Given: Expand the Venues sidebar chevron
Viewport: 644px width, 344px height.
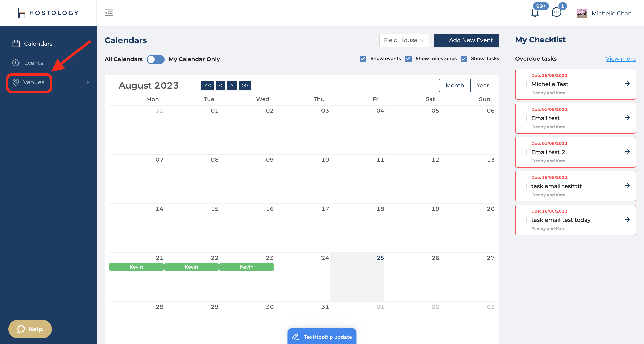Looking at the screenshot, I should (88, 82).
